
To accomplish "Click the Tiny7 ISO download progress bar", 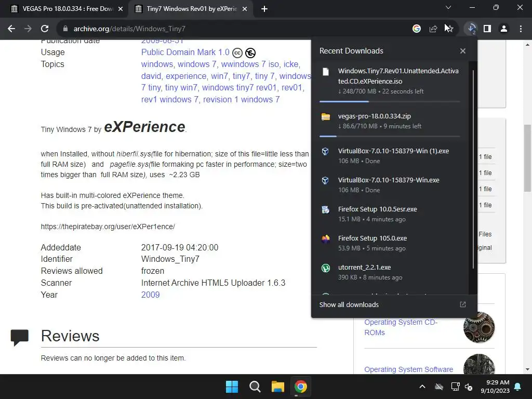I will 390,101.
